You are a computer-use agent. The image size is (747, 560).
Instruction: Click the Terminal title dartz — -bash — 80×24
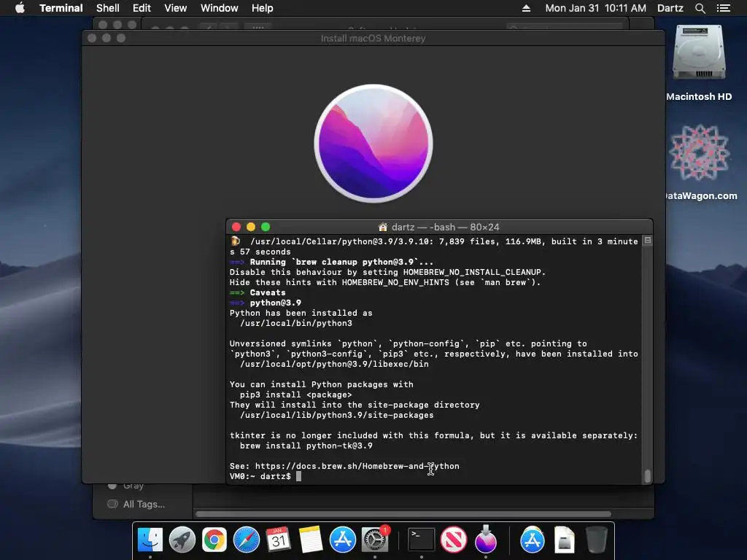(x=445, y=227)
